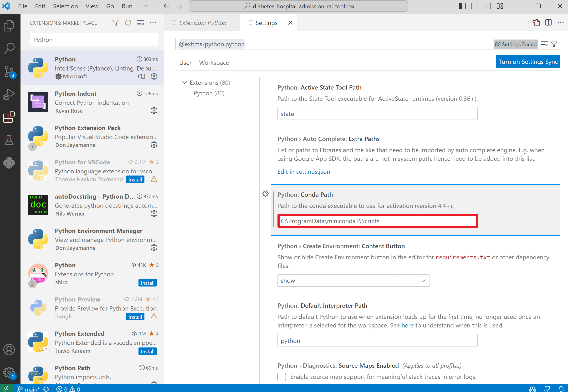Open the Edit menu

(x=40, y=6)
